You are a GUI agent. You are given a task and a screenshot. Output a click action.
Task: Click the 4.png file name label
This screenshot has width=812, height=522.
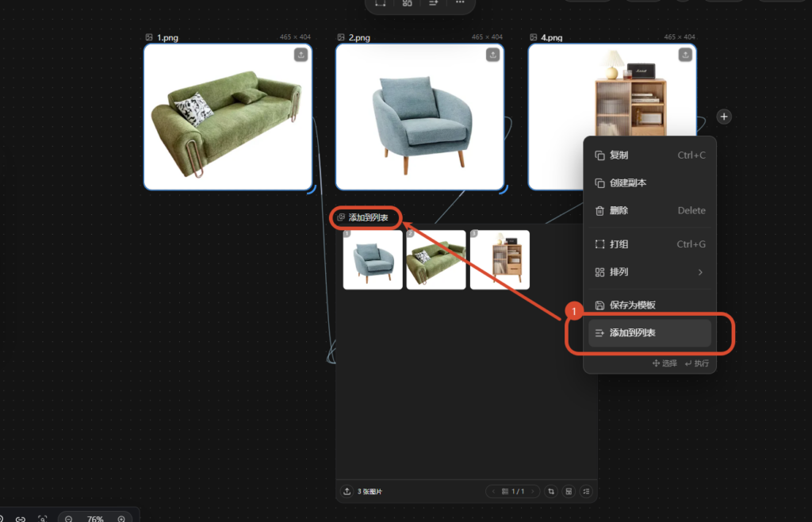coord(552,38)
